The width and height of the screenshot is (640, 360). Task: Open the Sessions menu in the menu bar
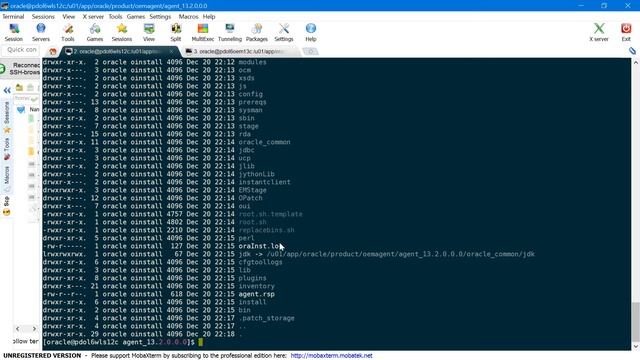tap(43, 16)
